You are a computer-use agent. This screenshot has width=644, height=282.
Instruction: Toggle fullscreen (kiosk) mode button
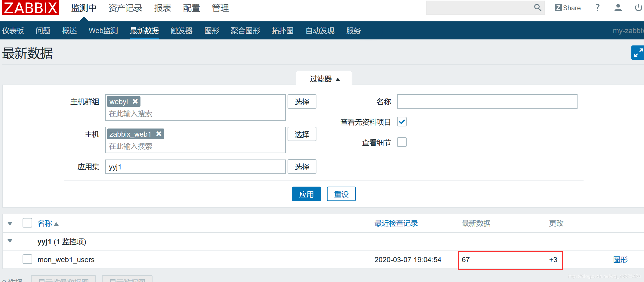(x=638, y=53)
